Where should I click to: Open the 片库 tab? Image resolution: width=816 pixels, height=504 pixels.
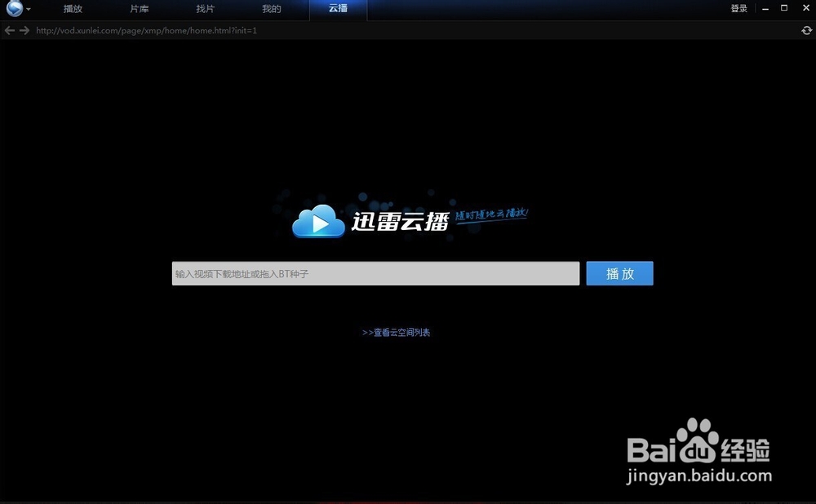click(139, 9)
